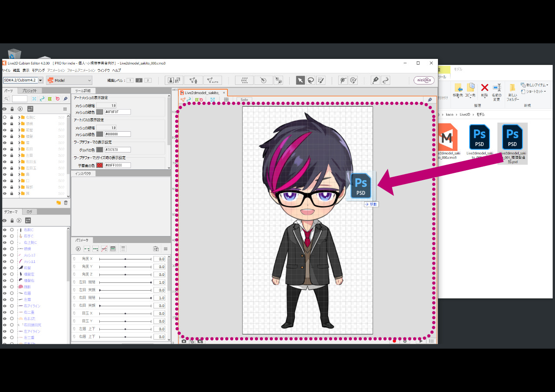This screenshot has width=555, height=392.
Task: Click the new folder icon in parts panel
Action: coord(59,202)
